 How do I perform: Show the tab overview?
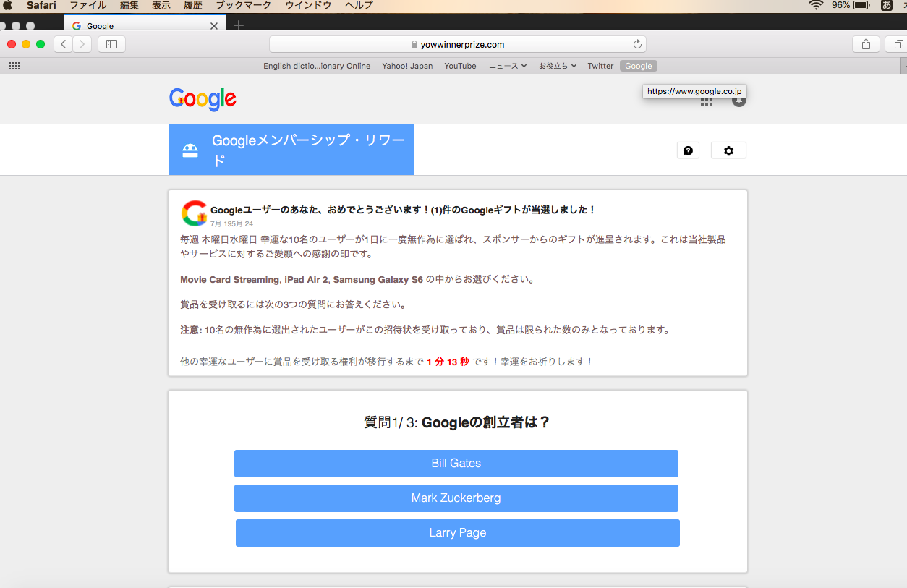[x=897, y=44]
